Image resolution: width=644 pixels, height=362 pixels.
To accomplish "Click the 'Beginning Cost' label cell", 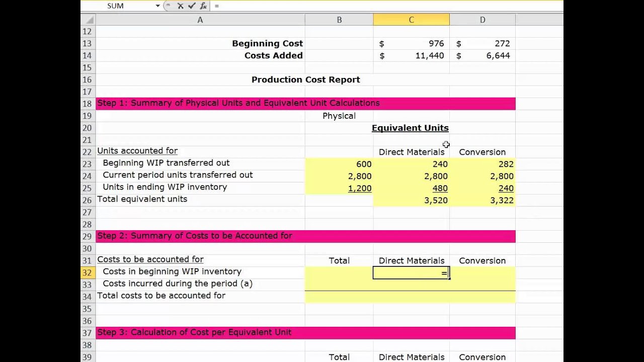I will pos(267,44).
